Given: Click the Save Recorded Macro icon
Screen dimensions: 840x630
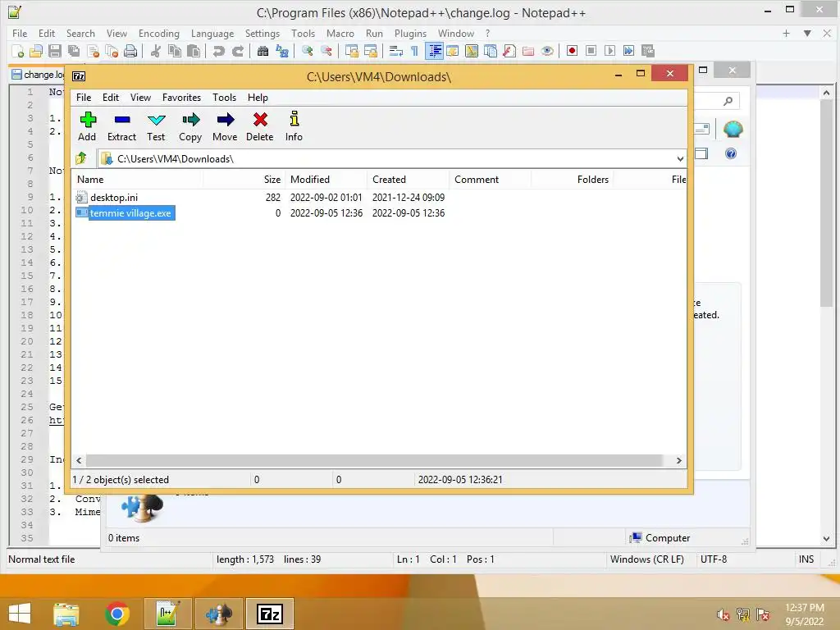Looking at the screenshot, I should (x=648, y=51).
